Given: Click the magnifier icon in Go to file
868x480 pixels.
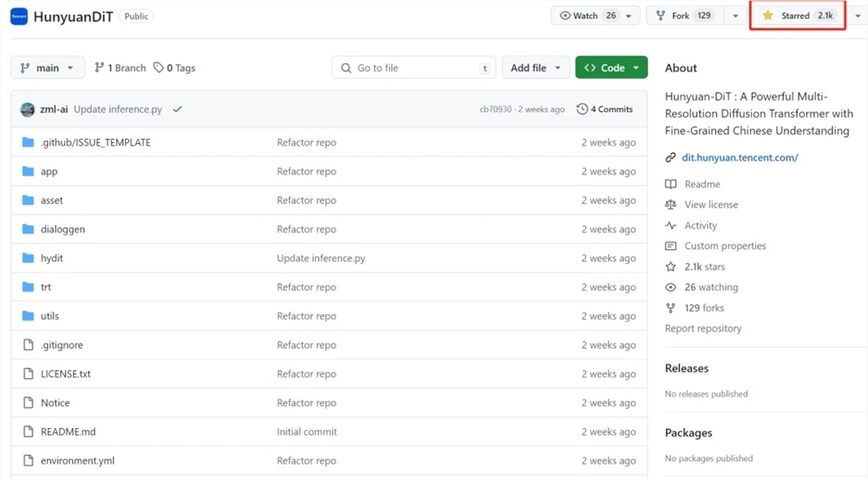Looking at the screenshot, I should point(346,68).
